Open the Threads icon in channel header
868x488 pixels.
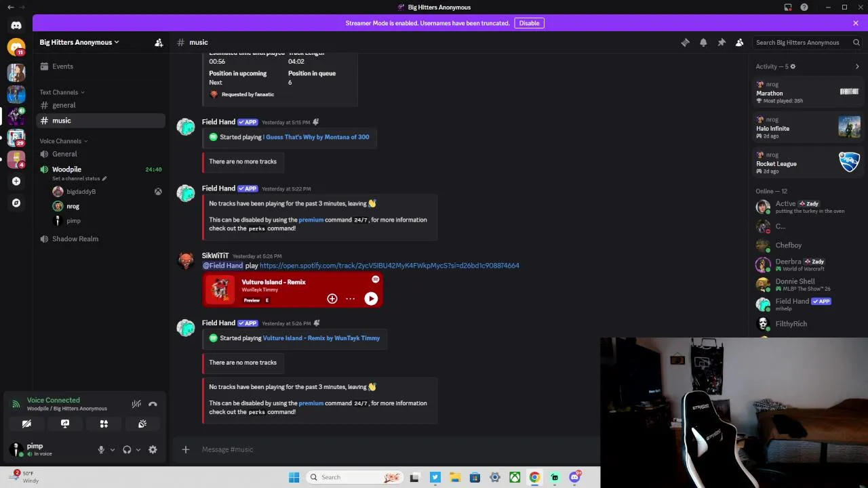[x=685, y=42]
